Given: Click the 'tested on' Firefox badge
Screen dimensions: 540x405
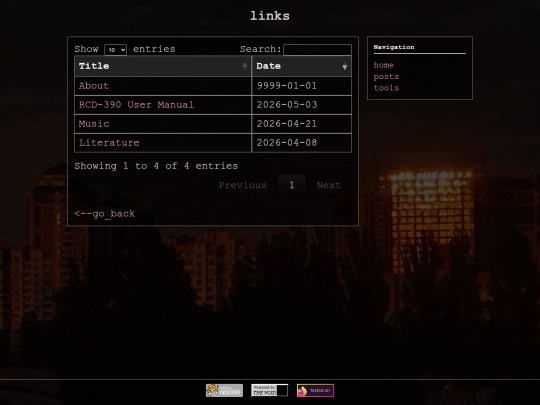Looking at the screenshot, I should 315,390.
